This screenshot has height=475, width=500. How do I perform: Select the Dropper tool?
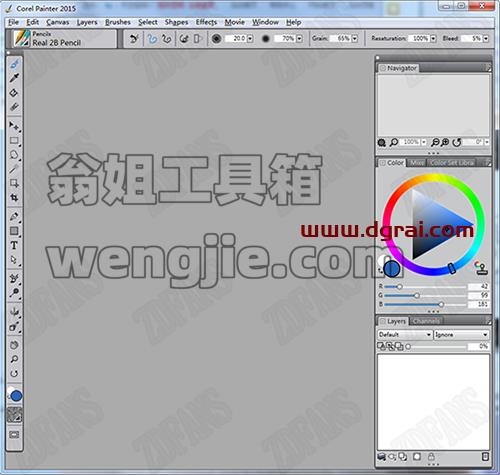pyautogui.click(x=14, y=78)
